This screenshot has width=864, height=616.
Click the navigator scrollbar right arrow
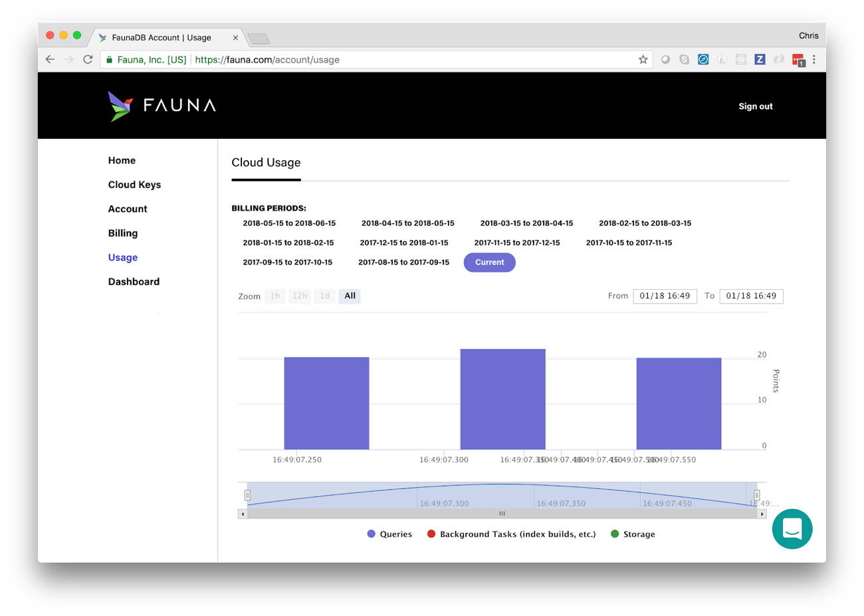click(x=762, y=514)
